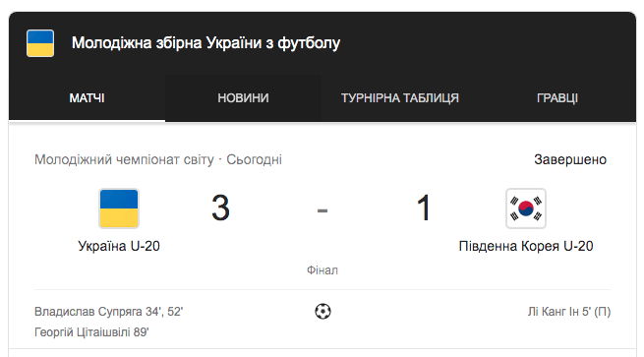Click the title Молодіжна збірна України з футболу
This screenshot has width=644, height=357.
(206, 43)
